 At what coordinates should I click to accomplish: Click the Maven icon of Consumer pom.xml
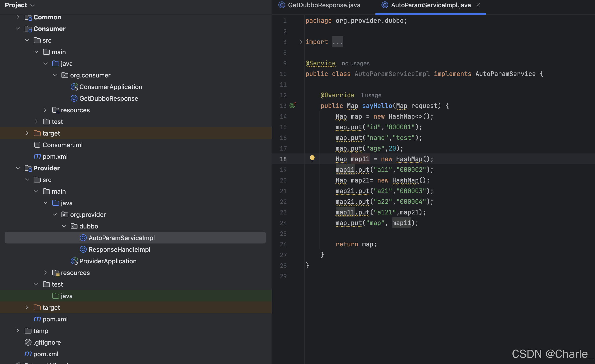37,157
